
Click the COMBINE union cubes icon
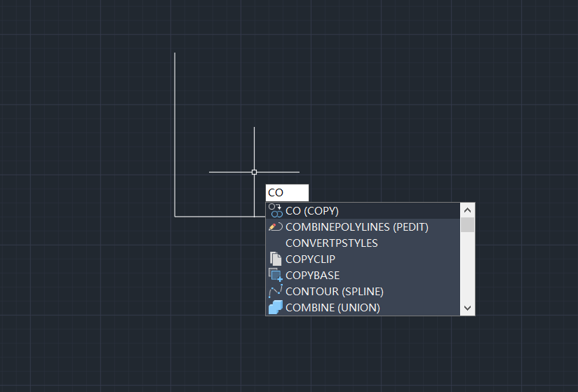point(275,307)
